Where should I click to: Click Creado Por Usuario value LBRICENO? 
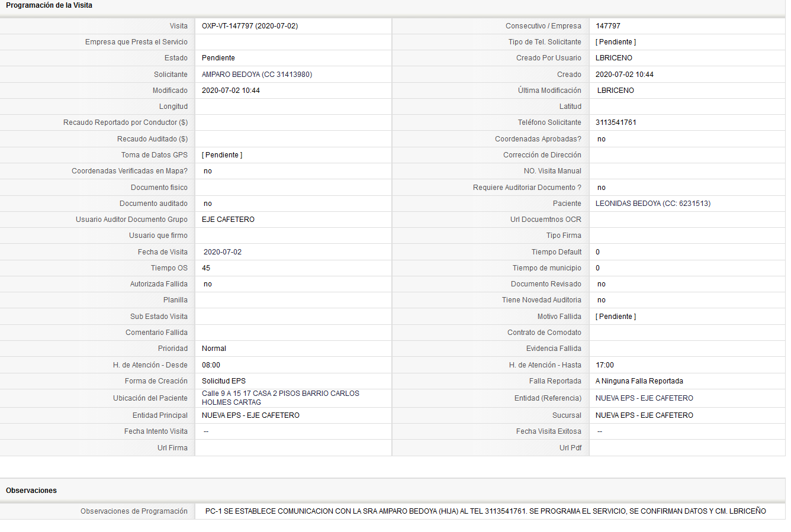614,58
